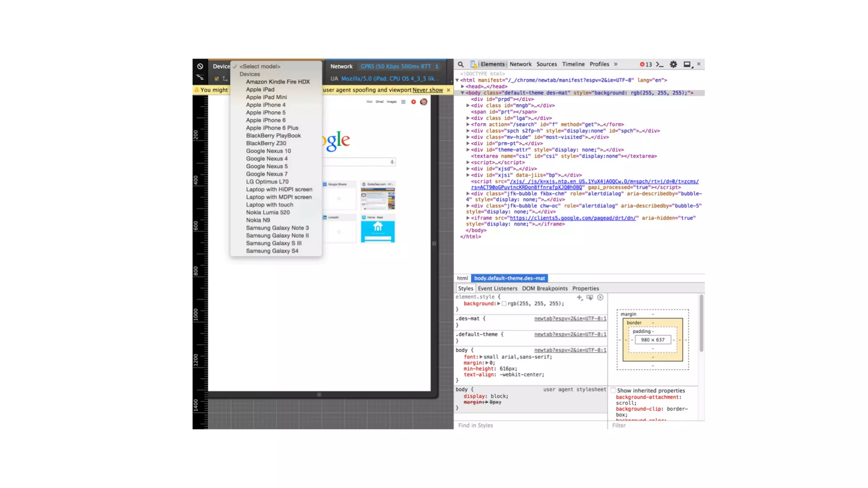
Task: Click the clients5.google.com iframe URL
Action: [573, 218]
